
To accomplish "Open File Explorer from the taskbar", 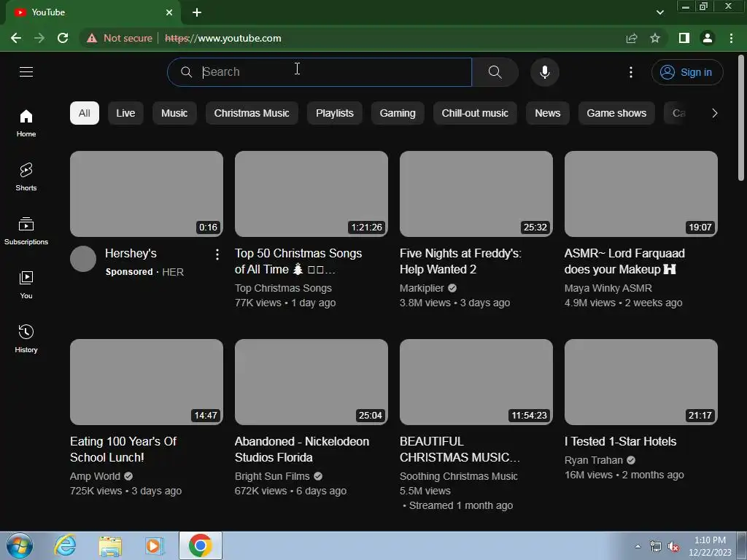I will point(110,545).
